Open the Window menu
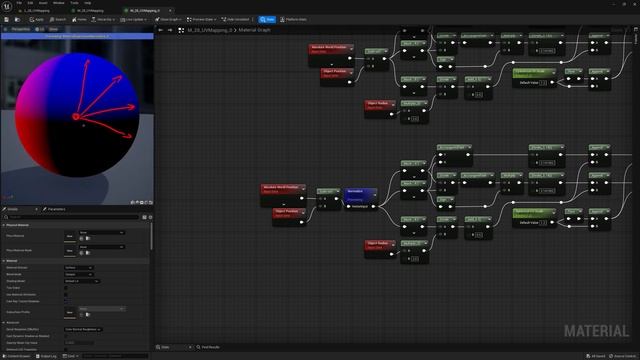This screenshot has height=360, width=640. [59, 3]
